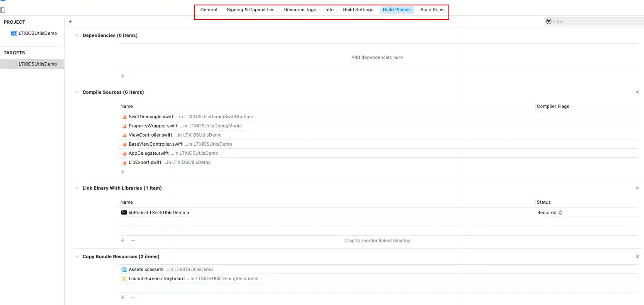Add a library under Link Binary With Libraries
Screen dimensions: 644x305
coord(122,240)
